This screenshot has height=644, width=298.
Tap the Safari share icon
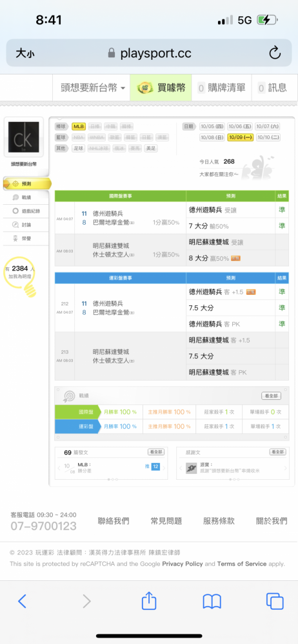point(149,600)
